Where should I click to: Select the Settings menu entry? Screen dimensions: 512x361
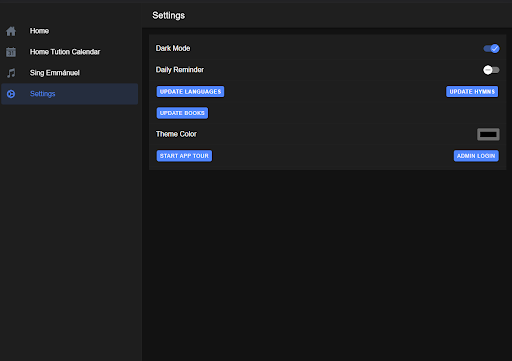[x=70, y=94]
